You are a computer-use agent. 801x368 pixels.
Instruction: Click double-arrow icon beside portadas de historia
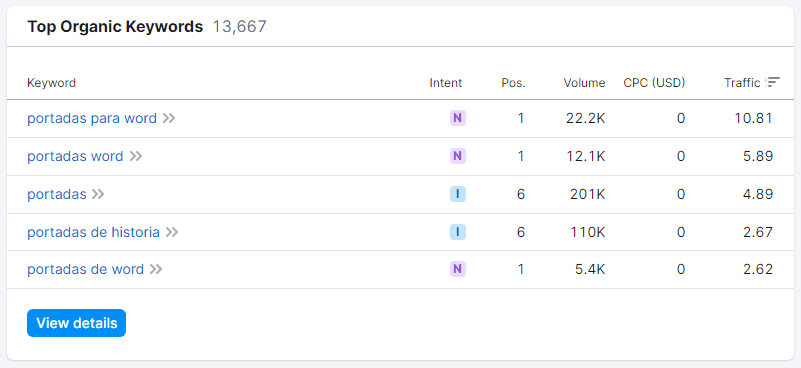pos(172,232)
